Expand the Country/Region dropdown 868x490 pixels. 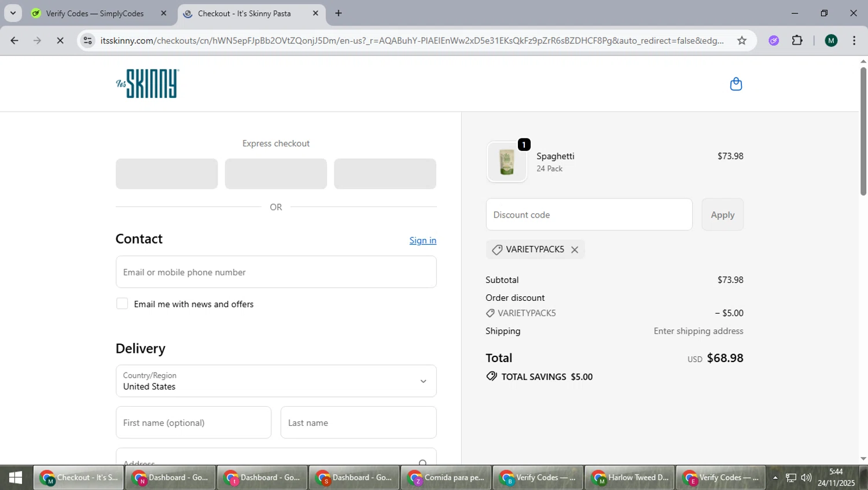(276, 381)
